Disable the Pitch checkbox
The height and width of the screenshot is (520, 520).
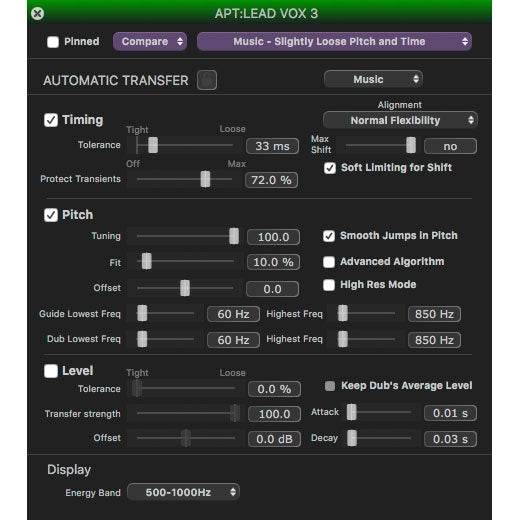(x=51, y=215)
